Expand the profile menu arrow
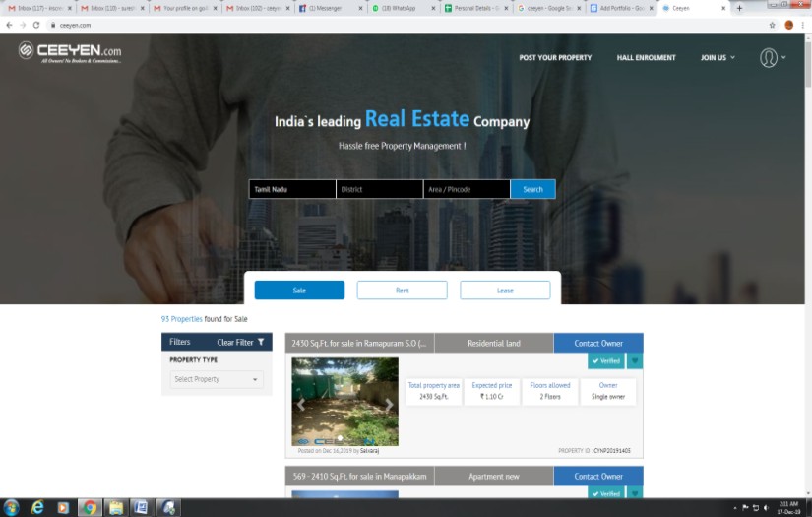This screenshot has width=812, height=517. click(783, 57)
